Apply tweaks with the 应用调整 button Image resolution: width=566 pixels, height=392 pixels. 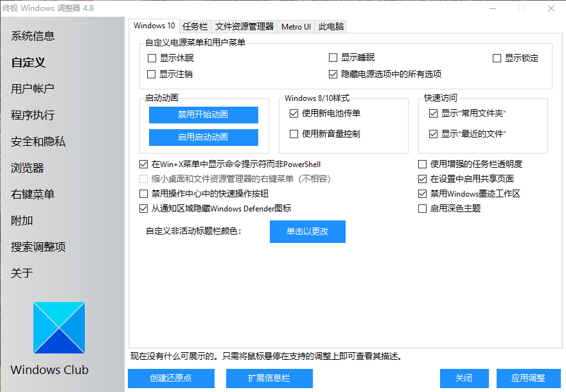pyautogui.click(x=527, y=379)
